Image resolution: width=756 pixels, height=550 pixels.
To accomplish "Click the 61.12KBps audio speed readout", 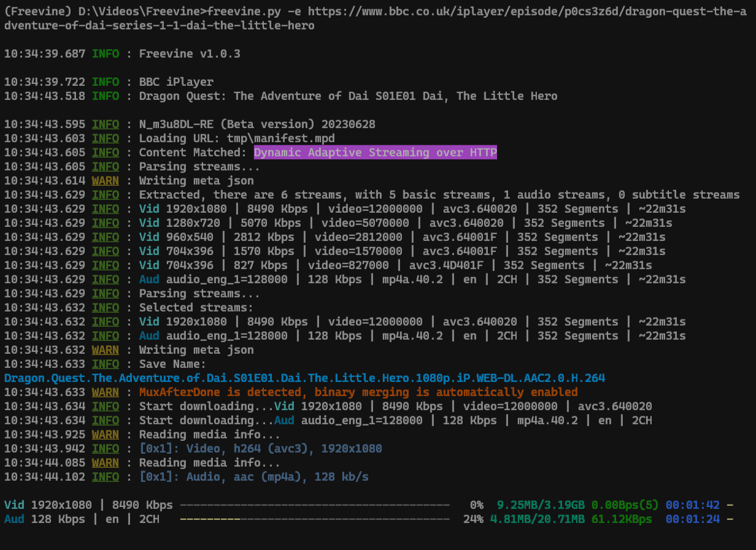I will tap(622, 519).
